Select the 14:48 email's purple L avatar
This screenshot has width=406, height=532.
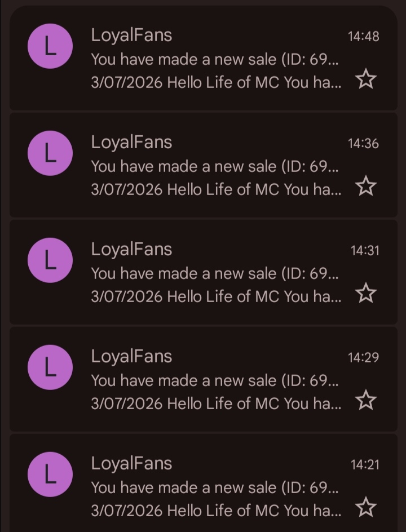click(50, 46)
